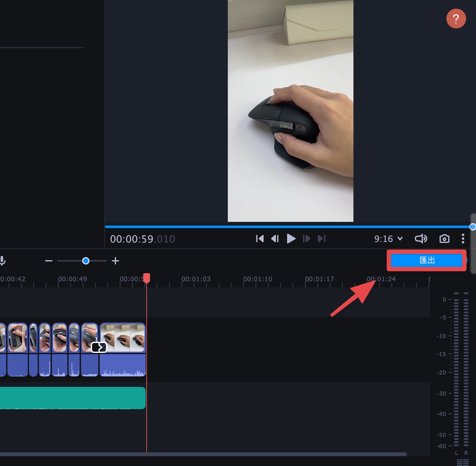
Task: Step back one frame
Action: click(275, 239)
